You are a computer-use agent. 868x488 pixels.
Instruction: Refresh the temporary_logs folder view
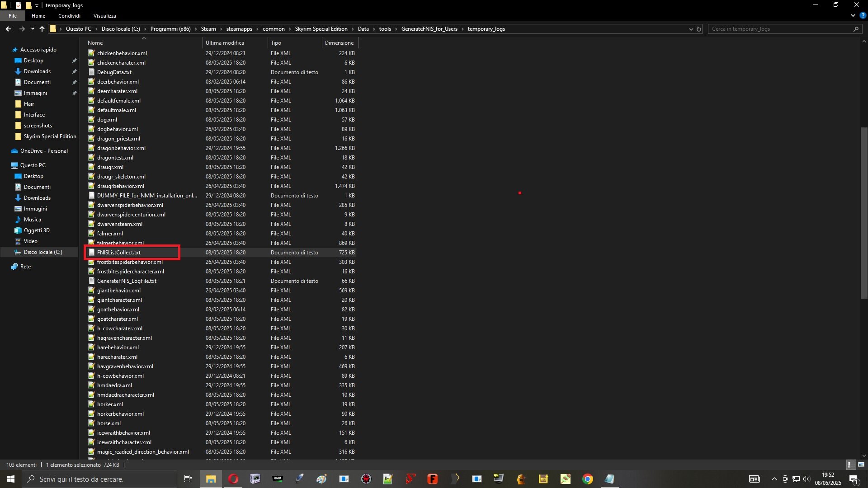(x=699, y=29)
